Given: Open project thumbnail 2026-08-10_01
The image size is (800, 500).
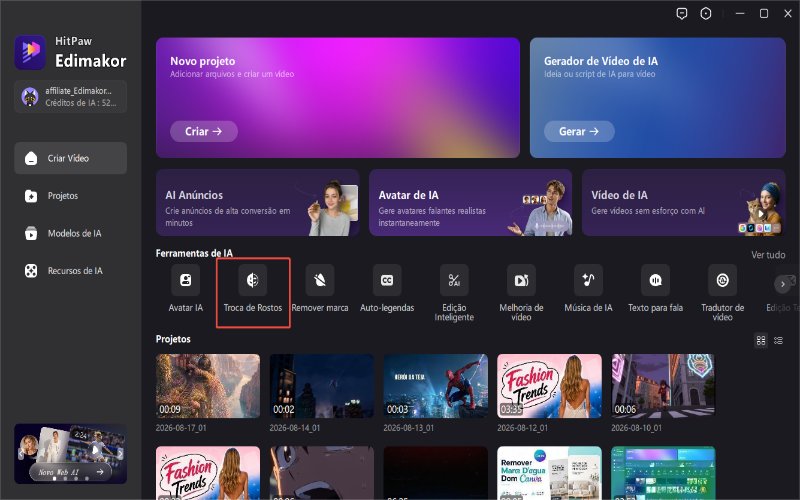Looking at the screenshot, I should pyautogui.click(x=663, y=386).
